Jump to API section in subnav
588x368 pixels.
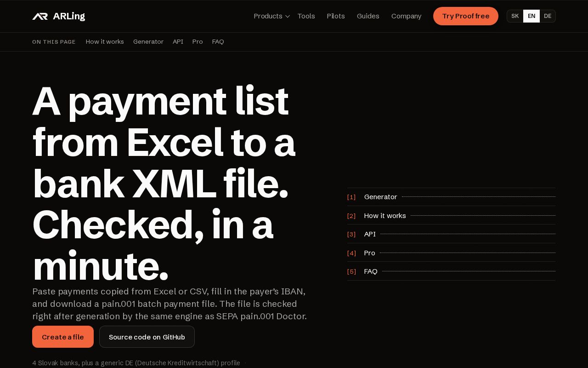[x=178, y=42]
